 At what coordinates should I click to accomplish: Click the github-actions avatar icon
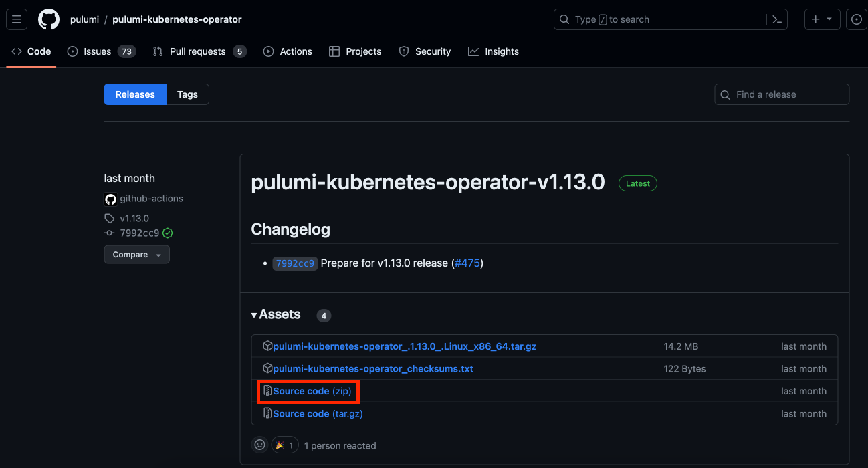pyautogui.click(x=110, y=199)
